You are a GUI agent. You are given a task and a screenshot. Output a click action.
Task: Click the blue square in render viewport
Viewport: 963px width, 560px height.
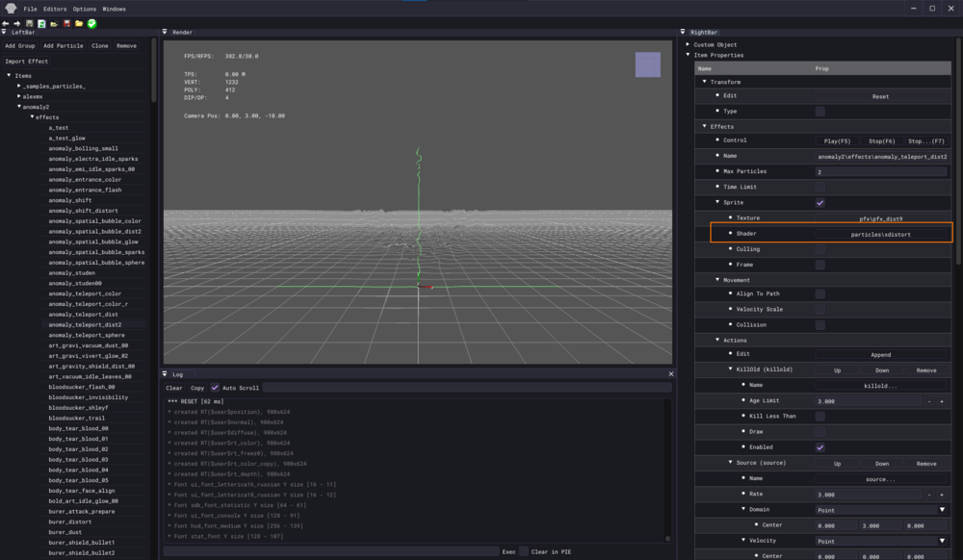pos(647,64)
